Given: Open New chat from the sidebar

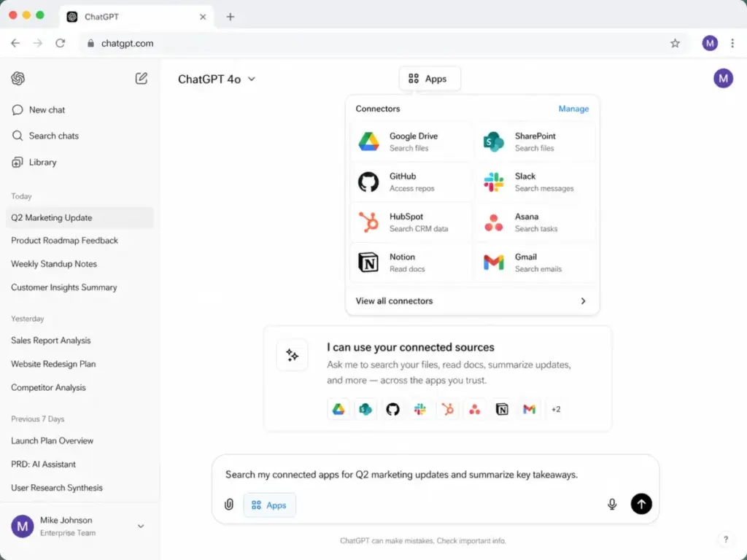Looking at the screenshot, I should [38, 110].
